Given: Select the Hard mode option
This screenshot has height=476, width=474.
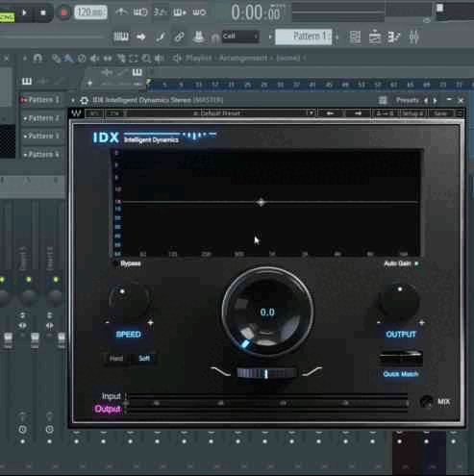Looking at the screenshot, I should [116, 358].
